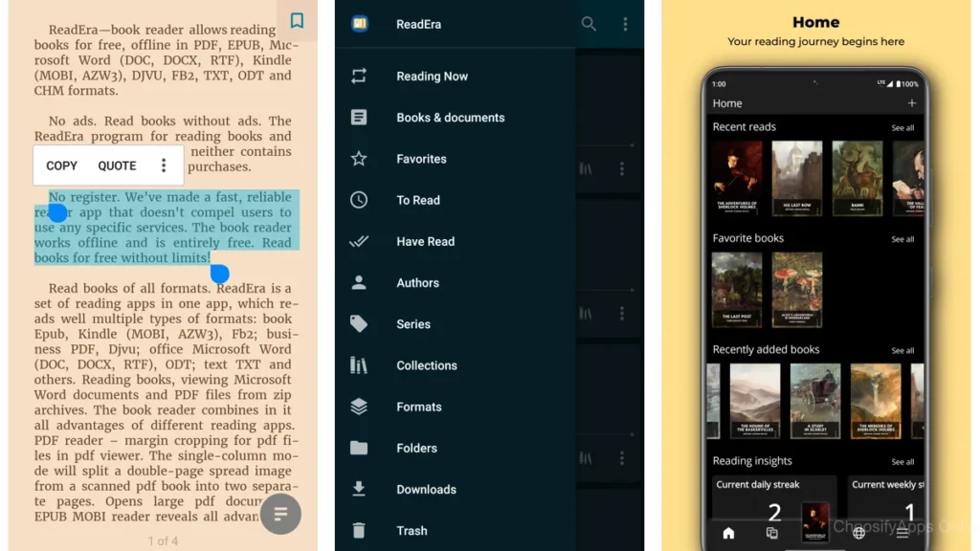Open Downloads via the download arrow icon
The width and height of the screenshot is (980, 551).
point(358,489)
